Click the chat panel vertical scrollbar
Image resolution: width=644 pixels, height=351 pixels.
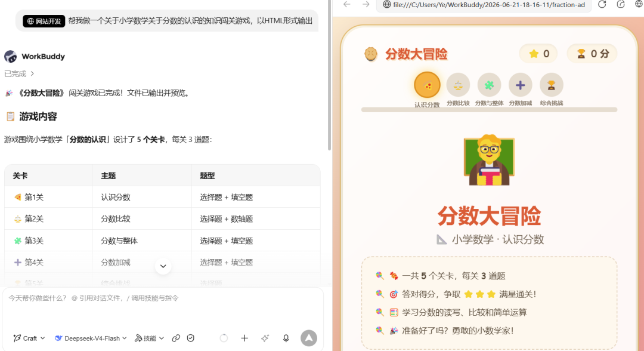329,76
